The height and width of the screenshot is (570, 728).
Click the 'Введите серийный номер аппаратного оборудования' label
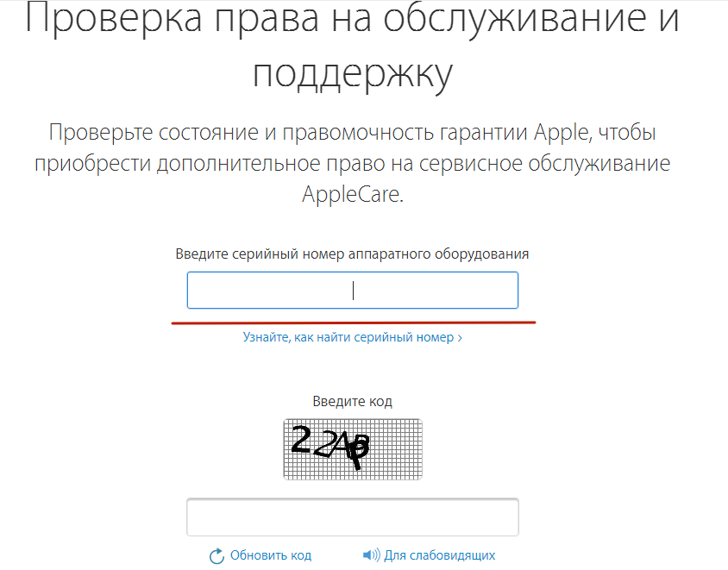(x=353, y=254)
